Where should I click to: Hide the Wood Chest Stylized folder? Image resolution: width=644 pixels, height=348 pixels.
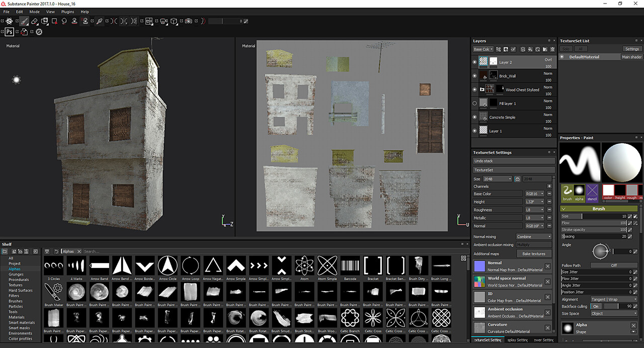point(474,90)
